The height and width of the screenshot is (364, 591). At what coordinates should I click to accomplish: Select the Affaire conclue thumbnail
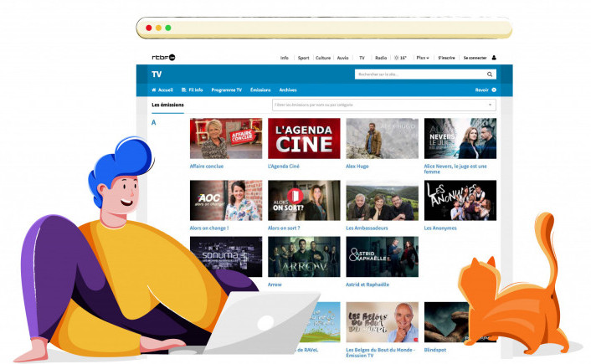pos(226,138)
